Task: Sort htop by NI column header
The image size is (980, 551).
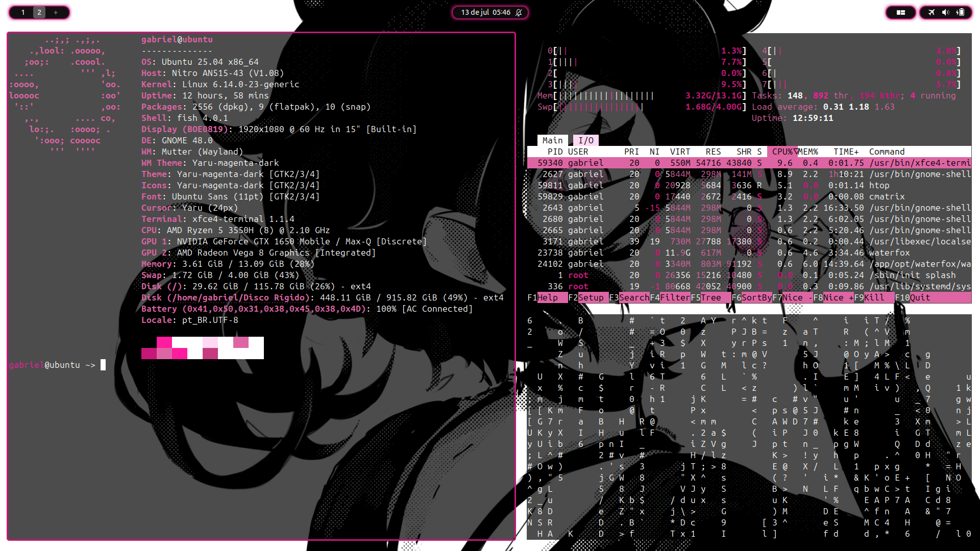Action: click(x=654, y=152)
